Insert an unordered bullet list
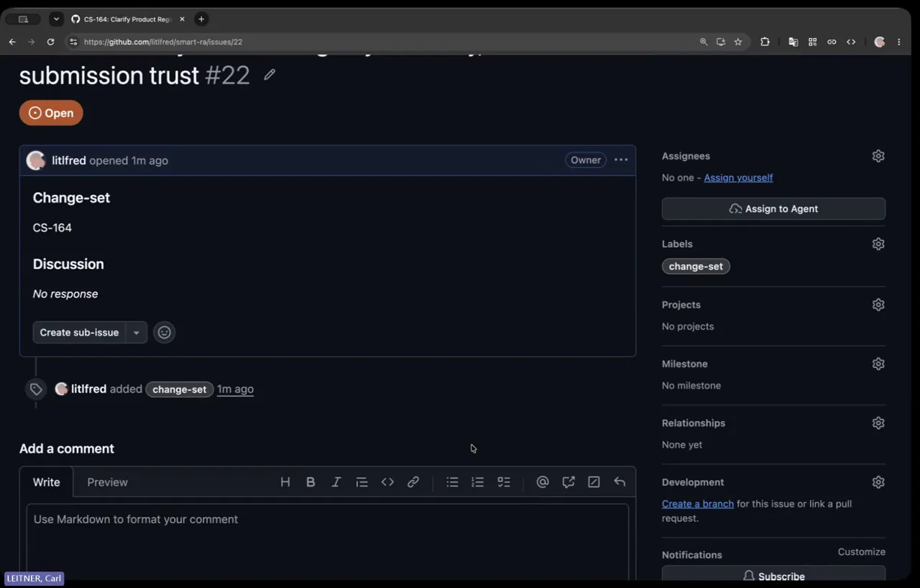920x588 pixels. tap(452, 482)
